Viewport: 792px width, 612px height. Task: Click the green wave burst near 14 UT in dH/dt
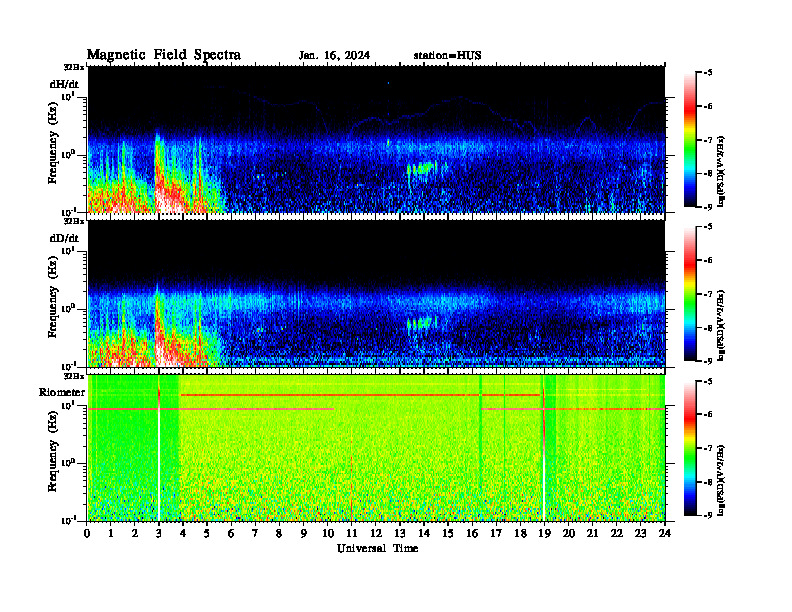(422, 169)
